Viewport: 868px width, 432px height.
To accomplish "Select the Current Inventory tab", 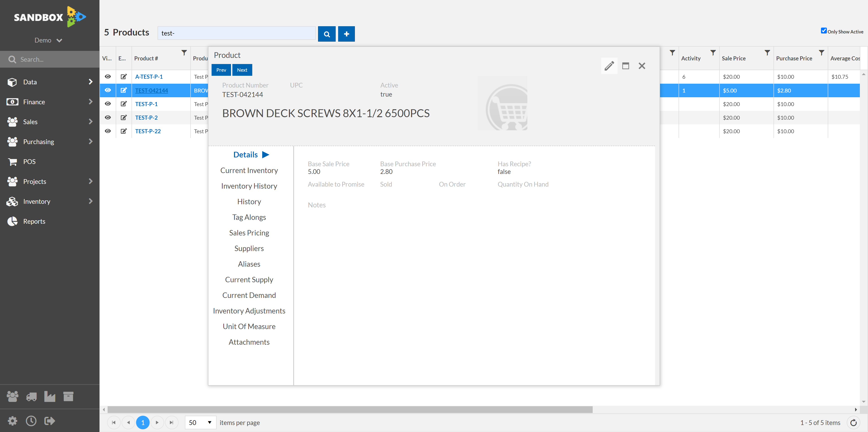I will [249, 170].
